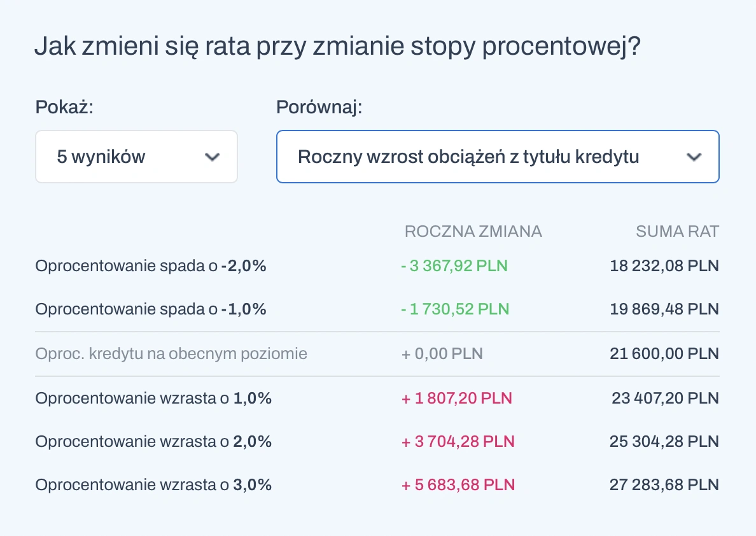Click the chevron arrow in the Porównaj dropdown
The image size is (756, 536).
point(694,157)
